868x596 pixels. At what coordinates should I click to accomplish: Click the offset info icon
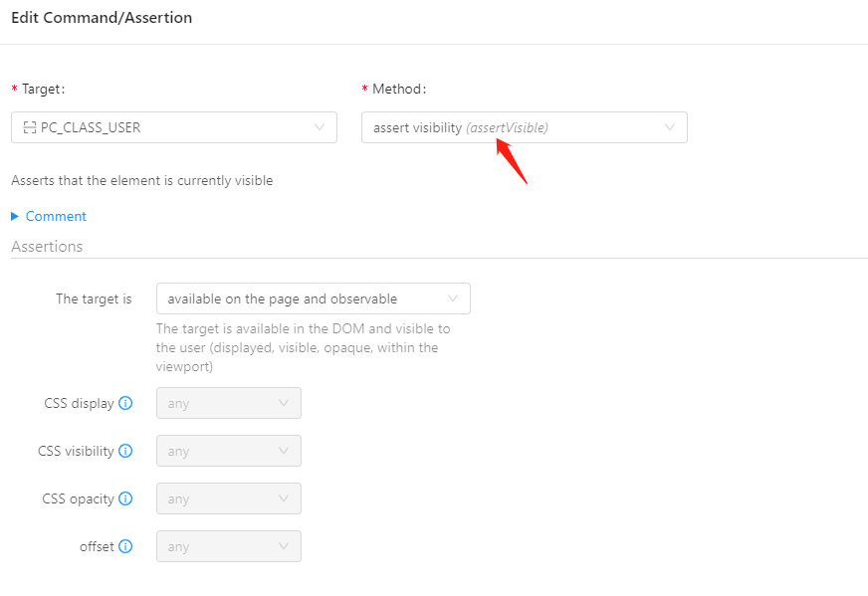click(125, 546)
